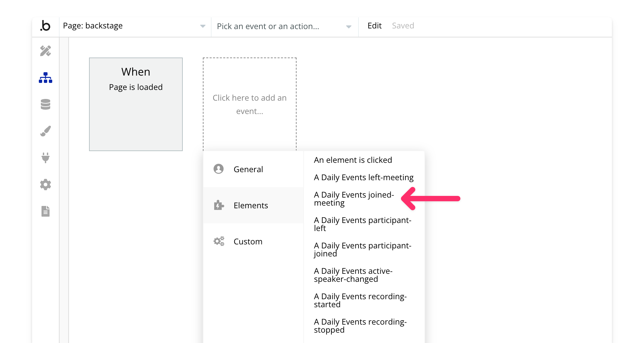This screenshot has height=343, width=644.
Task: Choose An element is clicked event
Action: [353, 160]
